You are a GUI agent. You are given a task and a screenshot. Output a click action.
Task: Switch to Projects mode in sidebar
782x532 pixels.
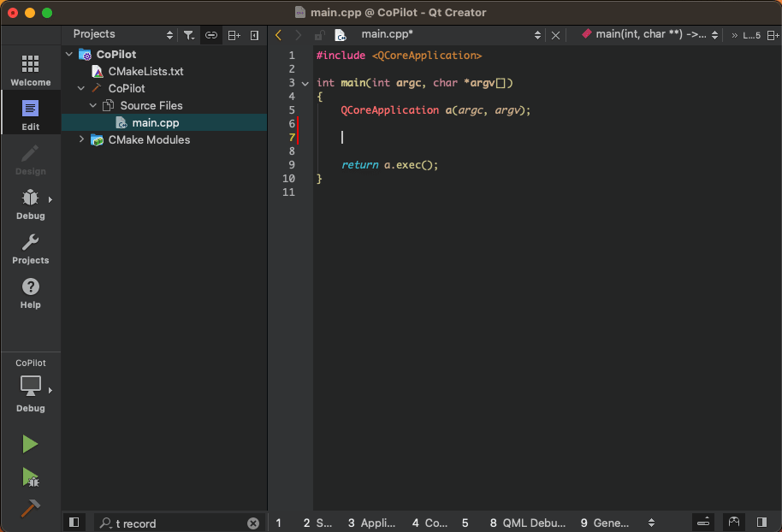tap(30, 249)
